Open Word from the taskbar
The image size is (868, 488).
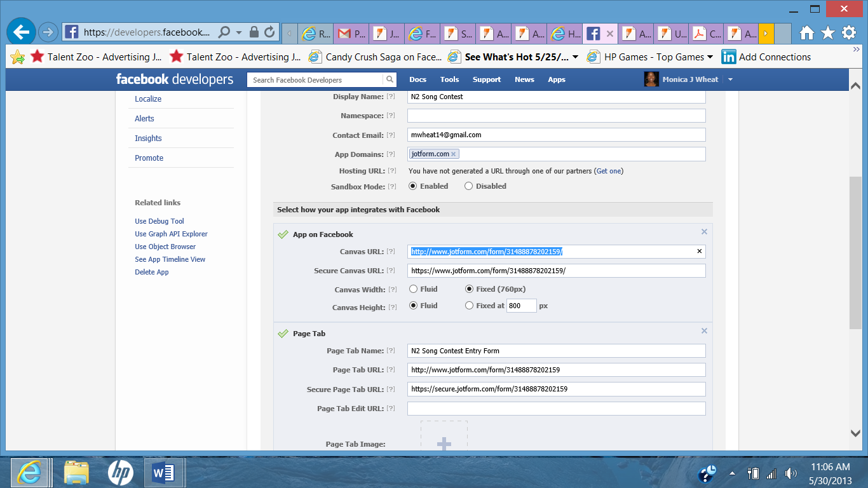(x=164, y=473)
